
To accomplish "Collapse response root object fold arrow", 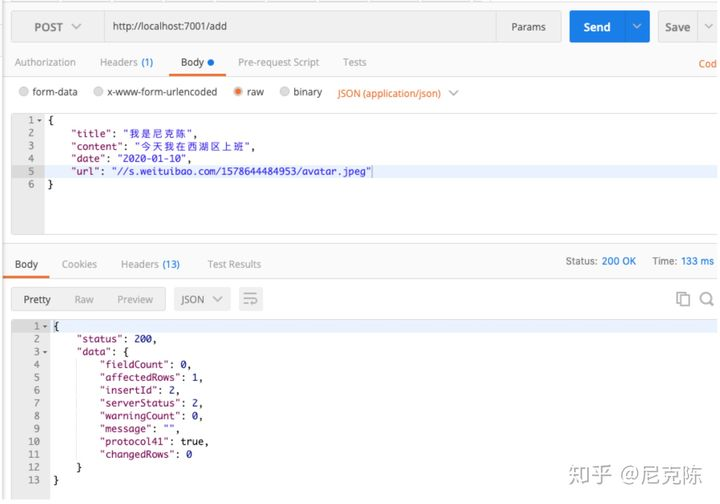I will click(45, 326).
